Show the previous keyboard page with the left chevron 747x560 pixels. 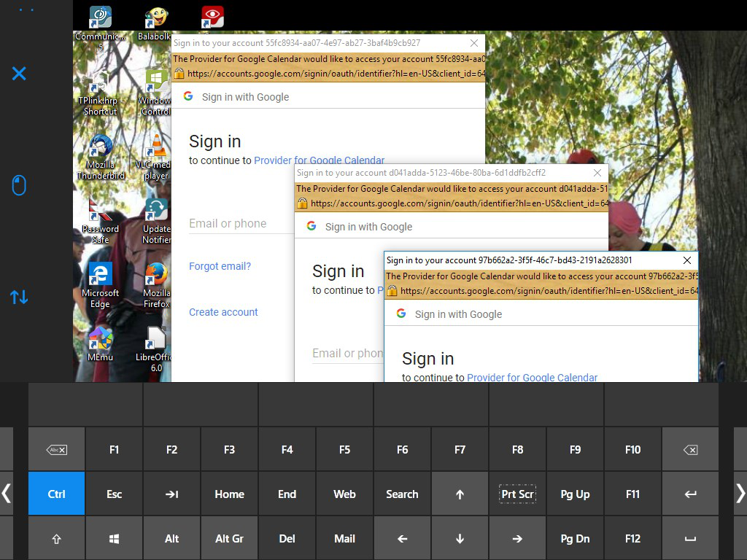6,494
